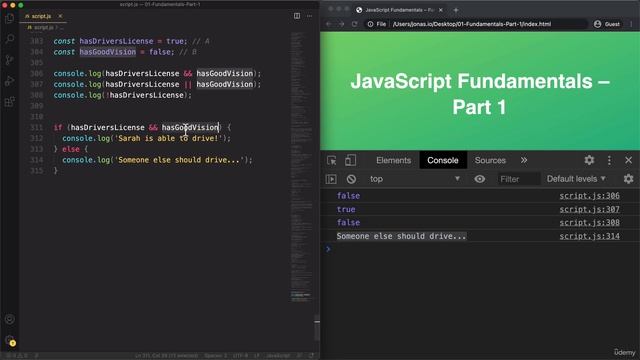Open the browser three-dot menu
This screenshot has width=640, height=360.
(x=631, y=24)
